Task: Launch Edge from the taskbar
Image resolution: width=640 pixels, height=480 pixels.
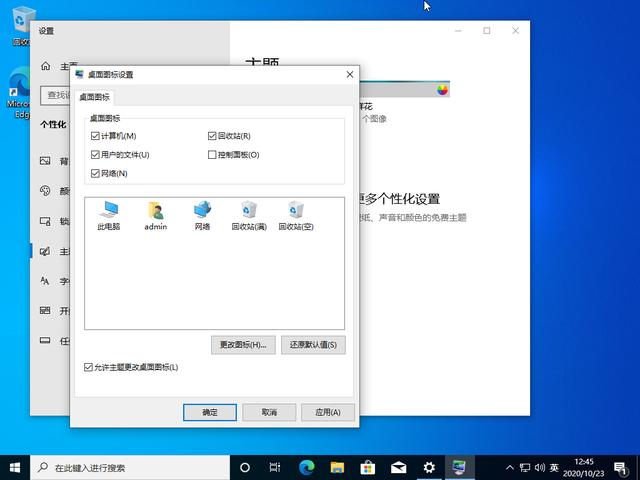Action: pos(307,468)
